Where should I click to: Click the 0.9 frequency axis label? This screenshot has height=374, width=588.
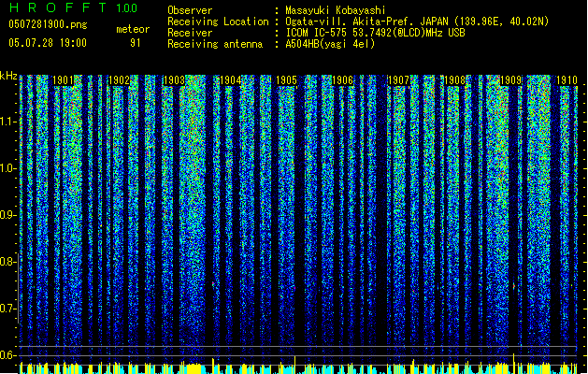click(x=7, y=215)
